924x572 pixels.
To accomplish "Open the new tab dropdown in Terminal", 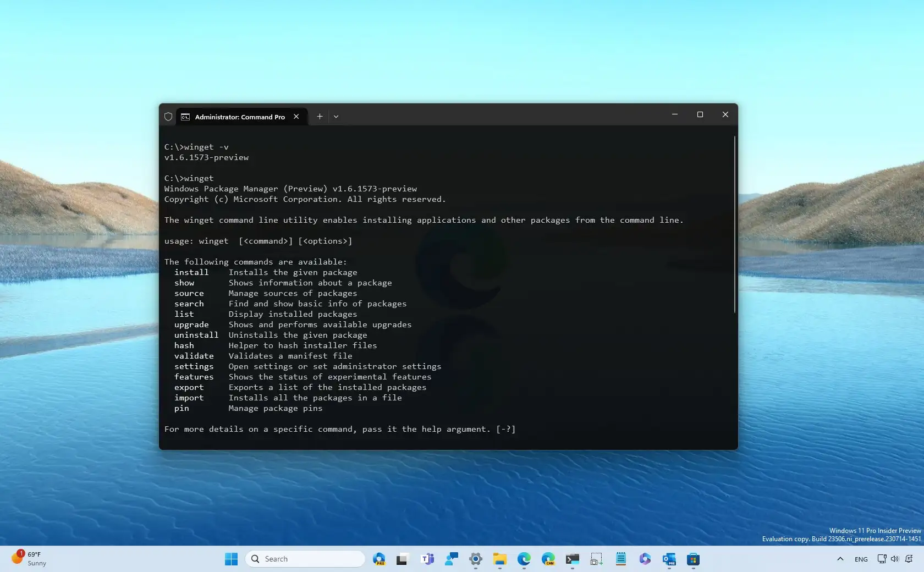I will [x=335, y=117].
